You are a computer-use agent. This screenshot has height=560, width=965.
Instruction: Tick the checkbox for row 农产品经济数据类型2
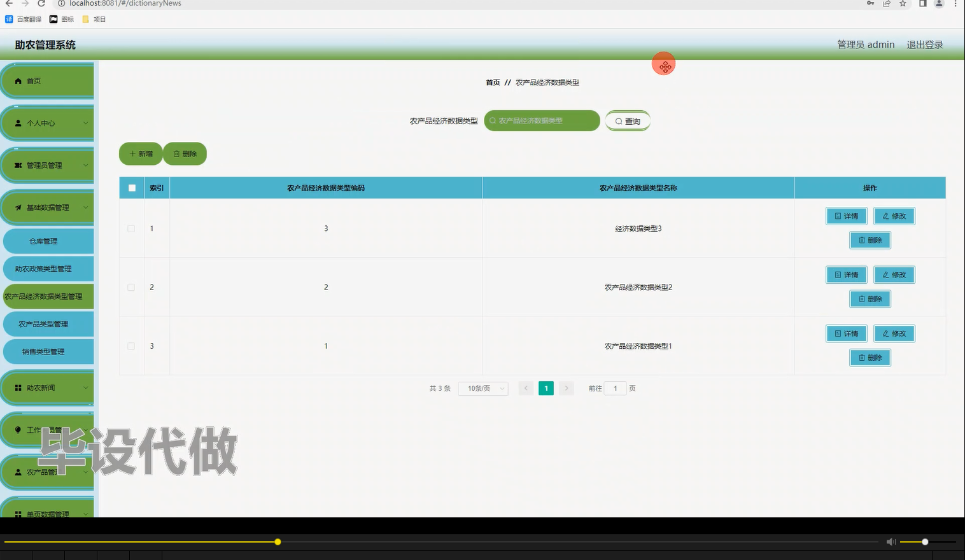[131, 287]
